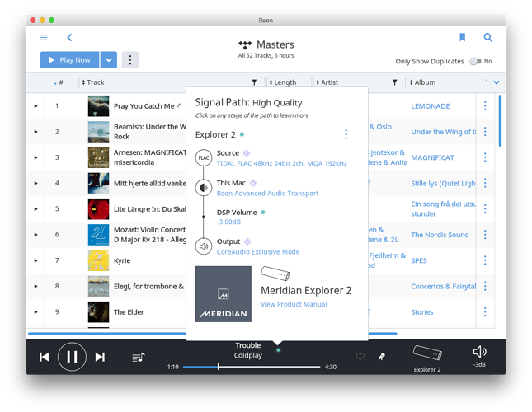Pause playback
532x412 pixels.
pos(72,357)
